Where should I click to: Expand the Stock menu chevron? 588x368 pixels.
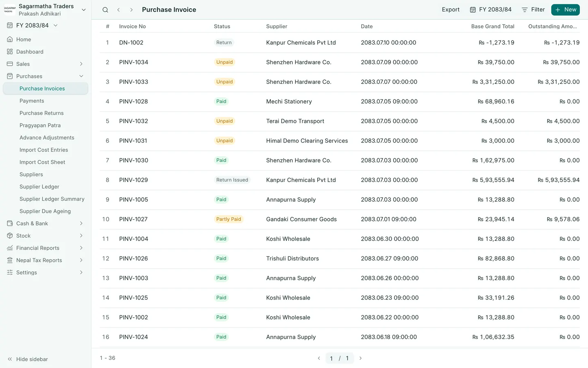(x=81, y=236)
